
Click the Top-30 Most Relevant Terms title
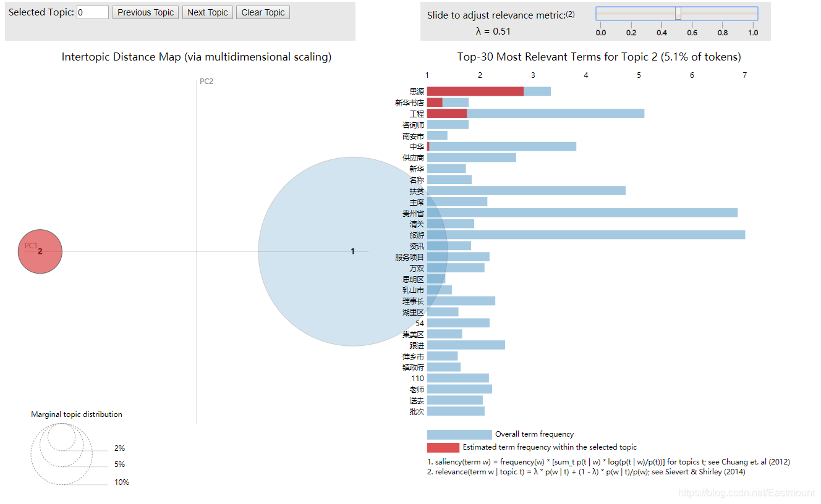[599, 57]
